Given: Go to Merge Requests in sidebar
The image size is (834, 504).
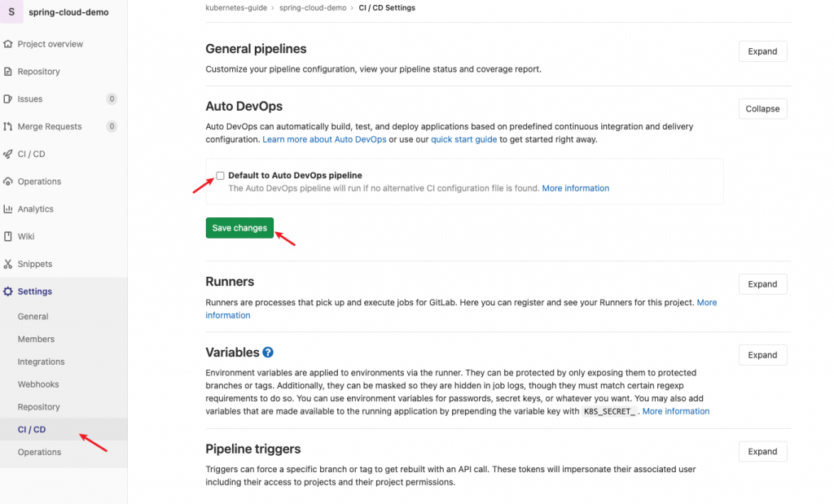Looking at the screenshot, I should click(x=50, y=126).
